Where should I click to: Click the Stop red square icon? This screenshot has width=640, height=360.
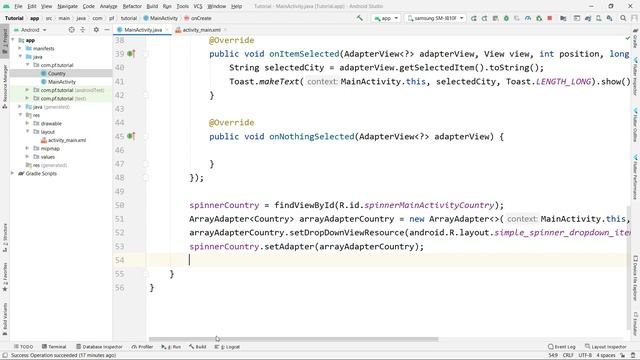(x=550, y=18)
